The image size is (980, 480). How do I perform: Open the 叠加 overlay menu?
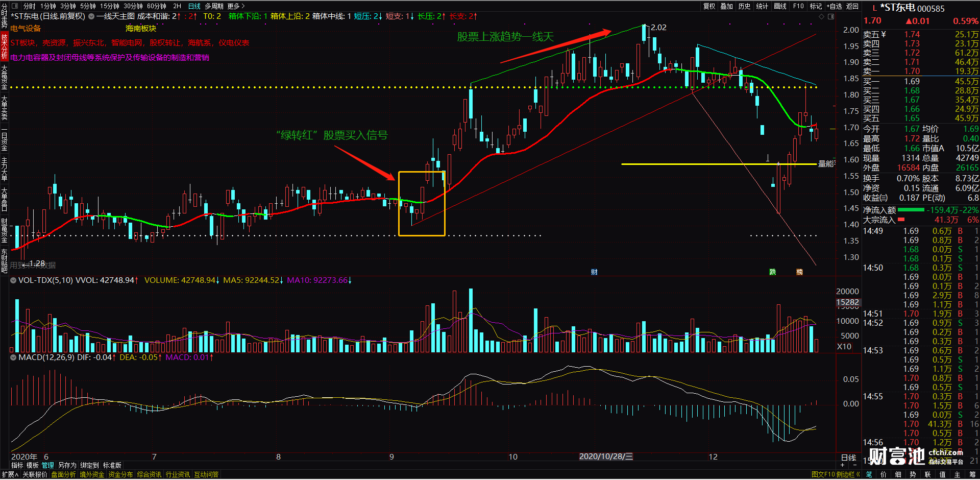727,6
